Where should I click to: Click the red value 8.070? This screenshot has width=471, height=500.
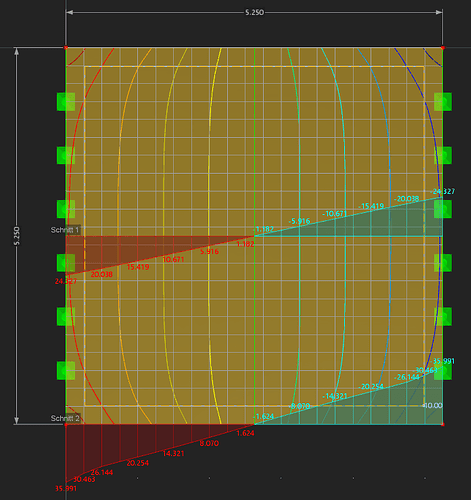coord(209,443)
